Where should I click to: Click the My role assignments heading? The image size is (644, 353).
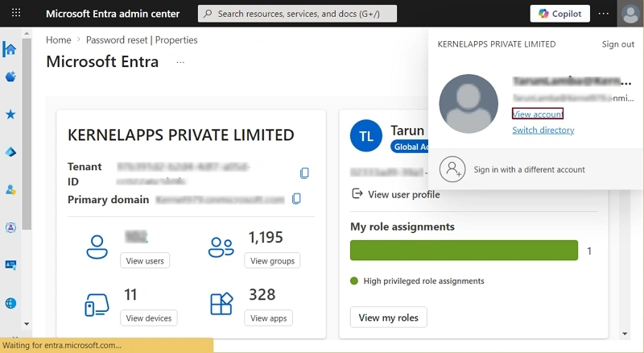pos(402,226)
